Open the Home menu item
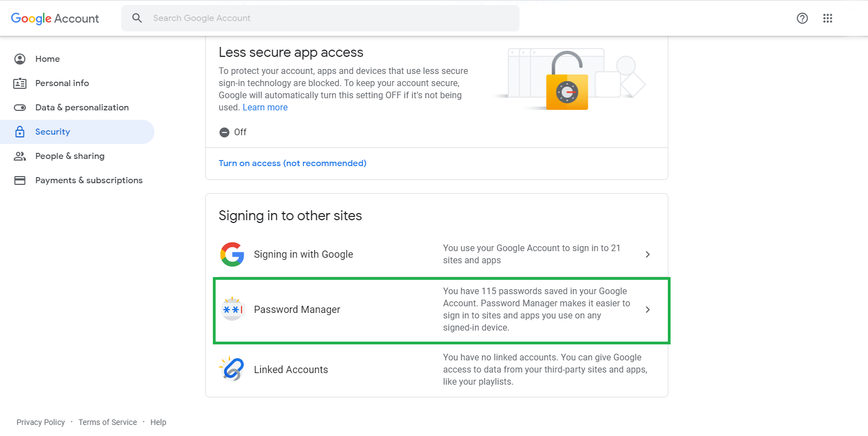This screenshot has width=868, height=436. pyautogui.click(x=47, y=59)
